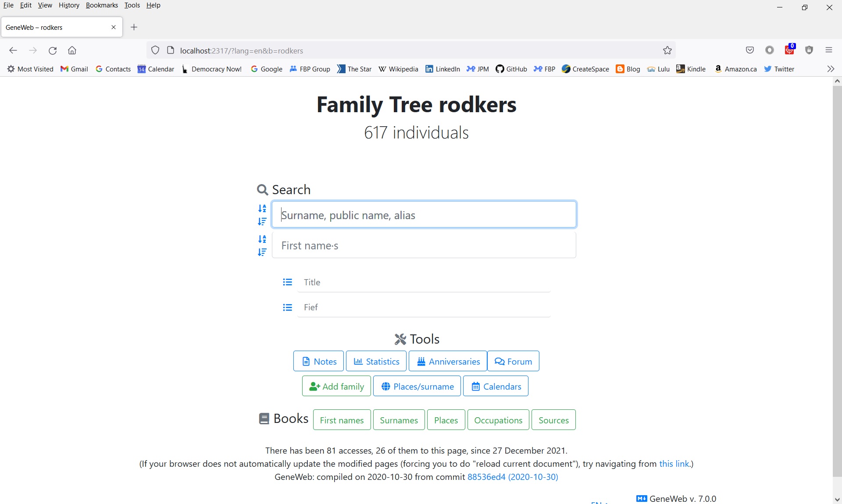Open the History menu
Viewport: 842px width, 504px height.
[68, 5]
